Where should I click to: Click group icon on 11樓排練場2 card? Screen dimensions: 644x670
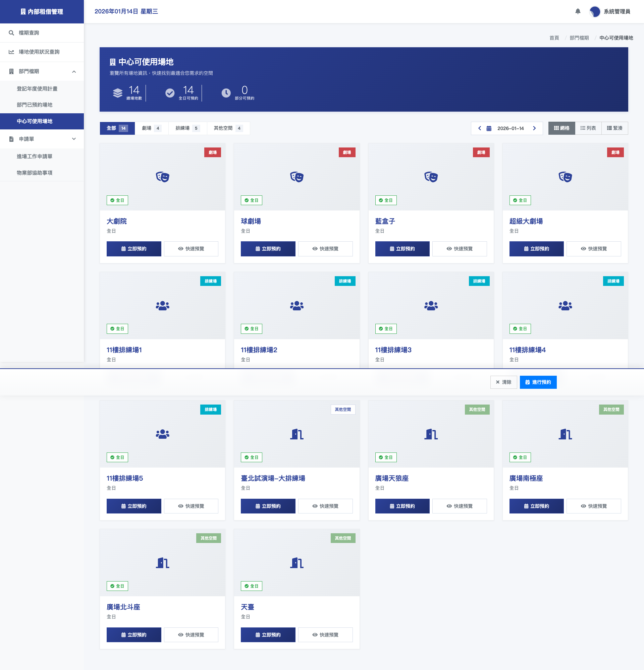click(x=297, y=305)
